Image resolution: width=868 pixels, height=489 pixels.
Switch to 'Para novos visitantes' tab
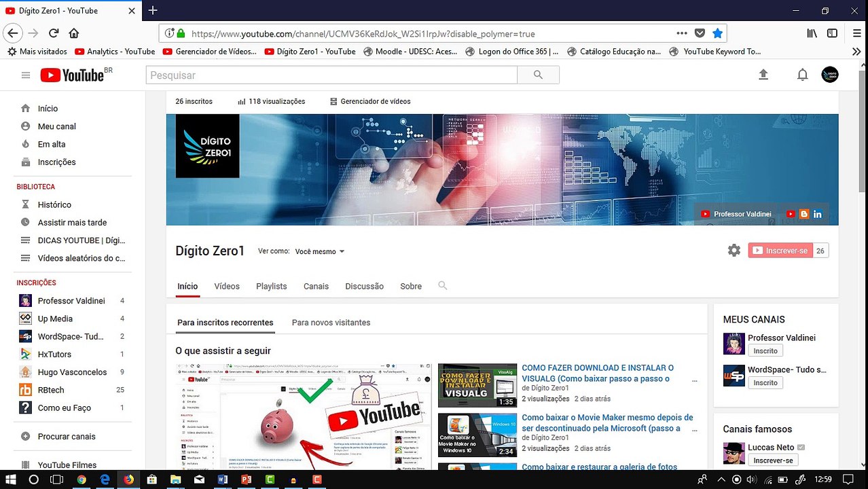click(x=331, y=323)
